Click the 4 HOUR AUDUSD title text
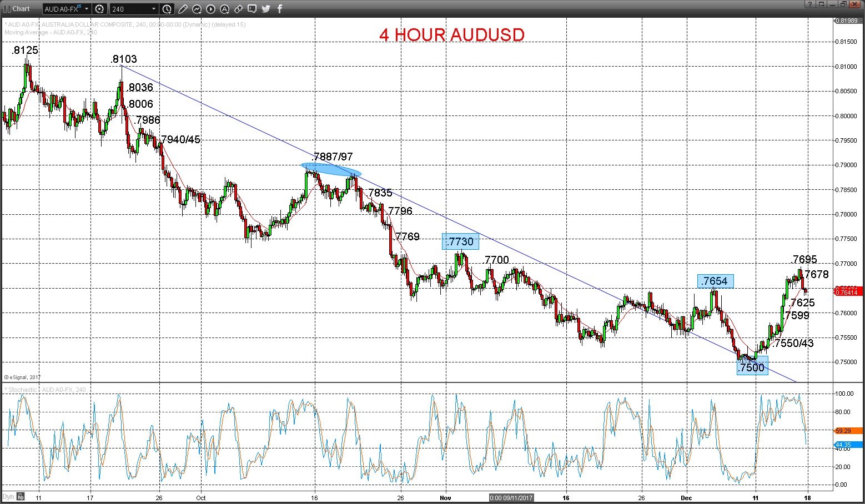 452,34
